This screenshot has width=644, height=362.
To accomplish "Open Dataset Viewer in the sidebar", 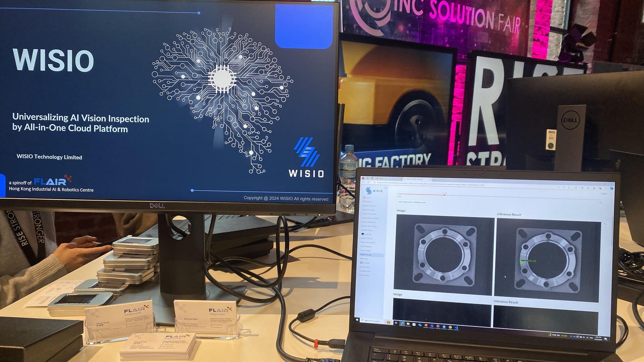I will [x=367, y=230].
